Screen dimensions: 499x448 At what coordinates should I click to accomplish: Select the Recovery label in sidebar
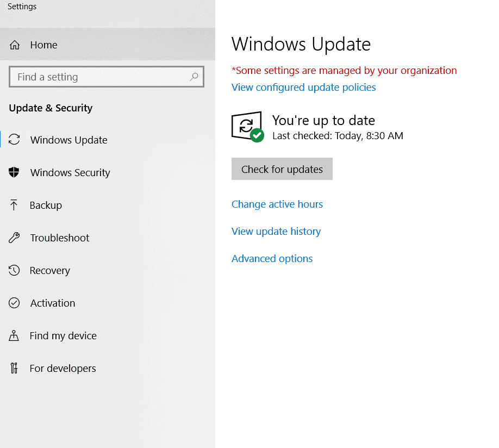coord(50,271)
